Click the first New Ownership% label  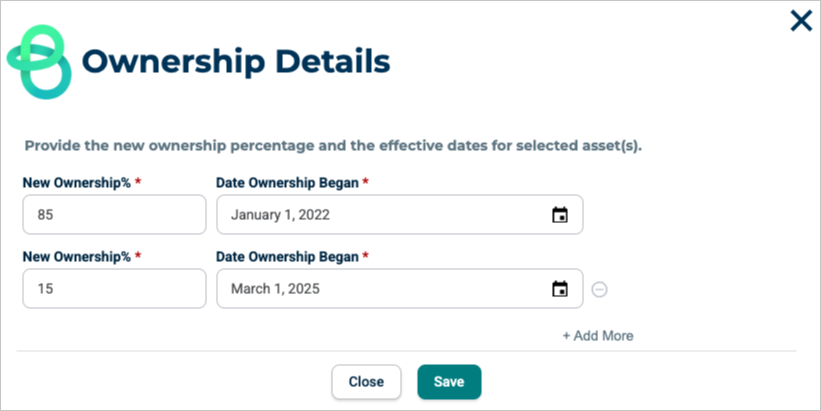point(77,182)
